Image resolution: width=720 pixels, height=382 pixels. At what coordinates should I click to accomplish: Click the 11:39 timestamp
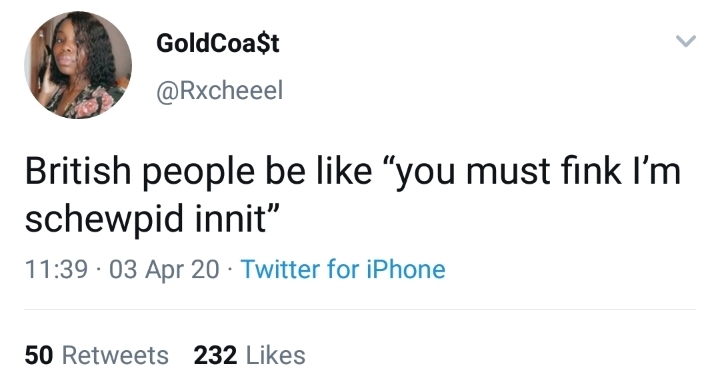pos(56,269)
